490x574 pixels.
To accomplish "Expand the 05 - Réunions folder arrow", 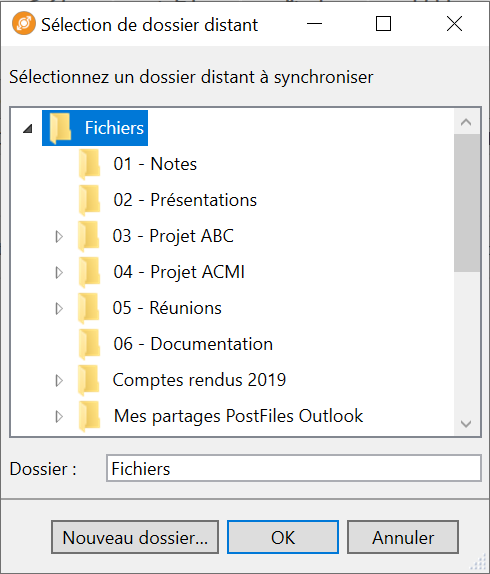I will 59,308.
